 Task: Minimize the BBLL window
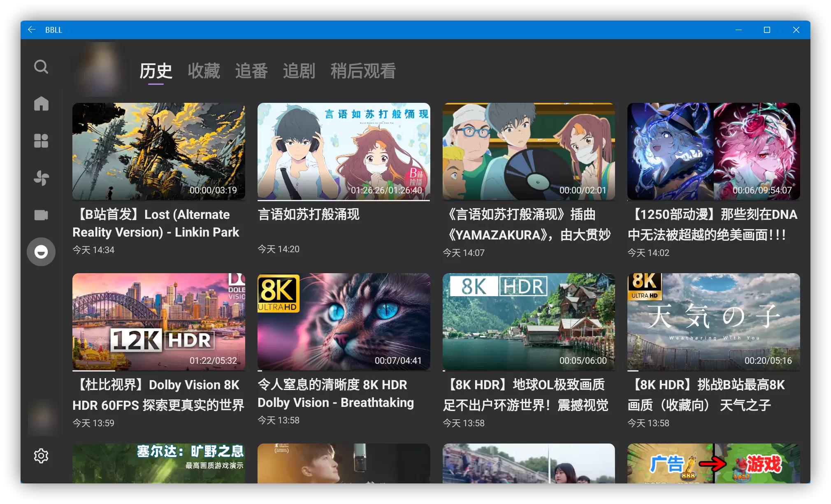pos(738,30)
